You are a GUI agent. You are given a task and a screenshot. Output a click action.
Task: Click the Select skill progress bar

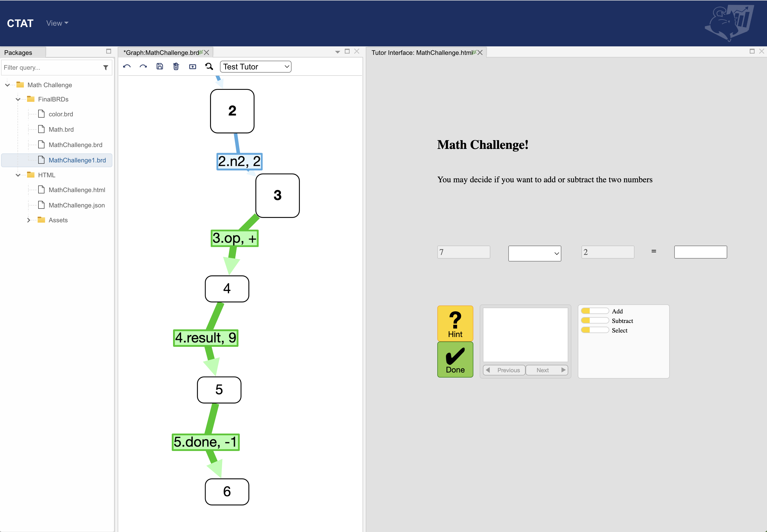pyautogui.click(x=594, y=330)
